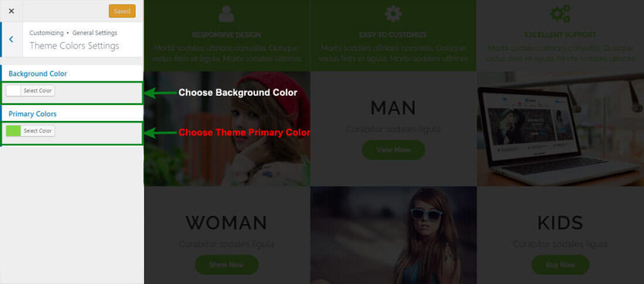Open the Primary Colors Select Color button
This screenshot has height=284, width=644.
37,131
